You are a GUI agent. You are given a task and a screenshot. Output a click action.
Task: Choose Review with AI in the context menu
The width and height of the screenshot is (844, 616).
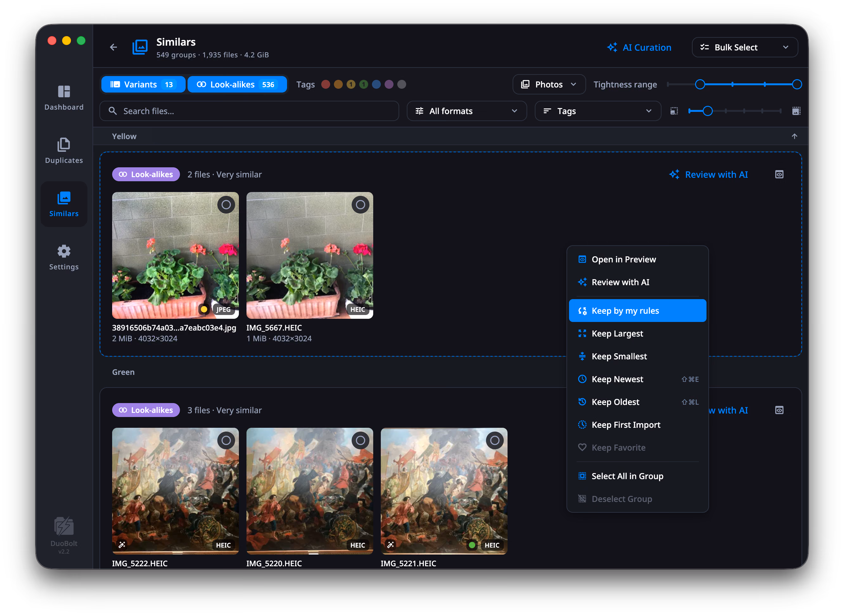point(637,282)
